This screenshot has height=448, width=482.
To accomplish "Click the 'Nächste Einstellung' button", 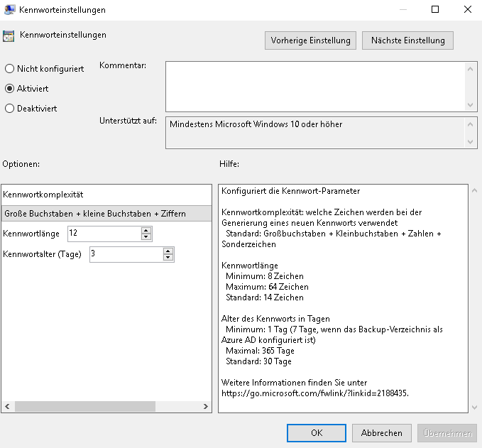I will tap(407, 40).
